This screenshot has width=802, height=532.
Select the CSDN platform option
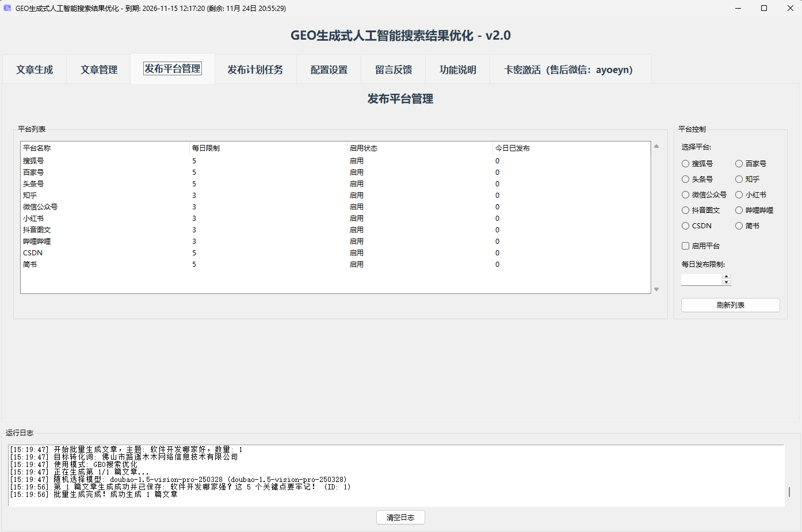tap(685, 225)
